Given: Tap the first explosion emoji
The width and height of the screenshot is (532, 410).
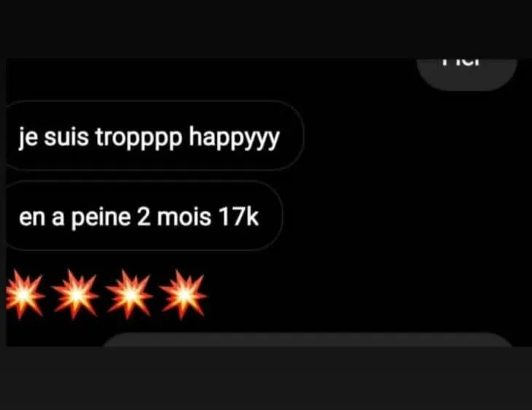Looking at the screenshot, I should coord(25,295).
